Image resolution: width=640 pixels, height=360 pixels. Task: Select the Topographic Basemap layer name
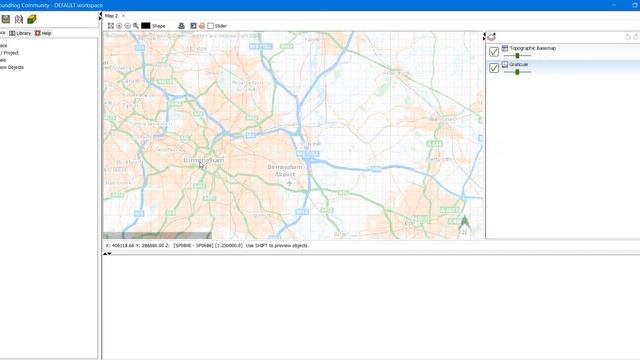tap(533, 48)
